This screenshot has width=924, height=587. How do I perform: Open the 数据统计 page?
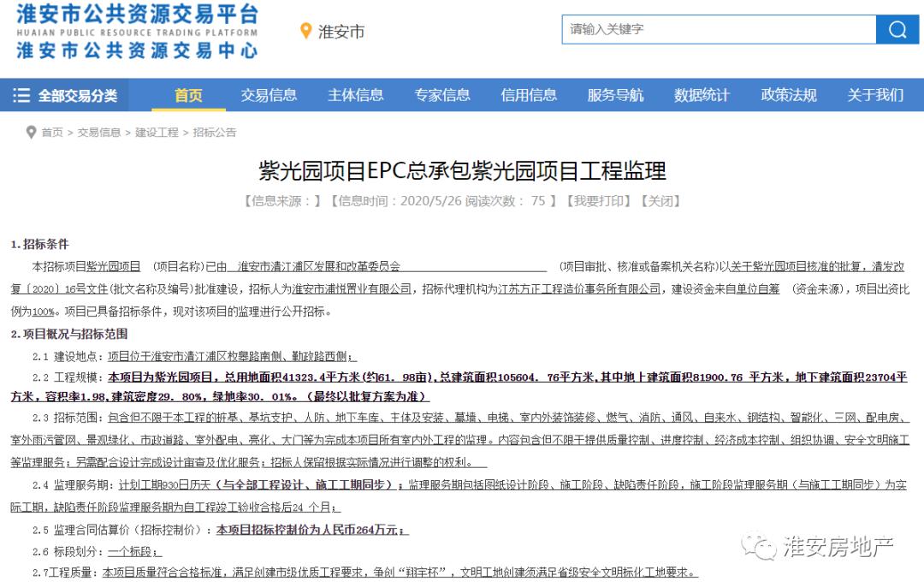pos(702,96)
